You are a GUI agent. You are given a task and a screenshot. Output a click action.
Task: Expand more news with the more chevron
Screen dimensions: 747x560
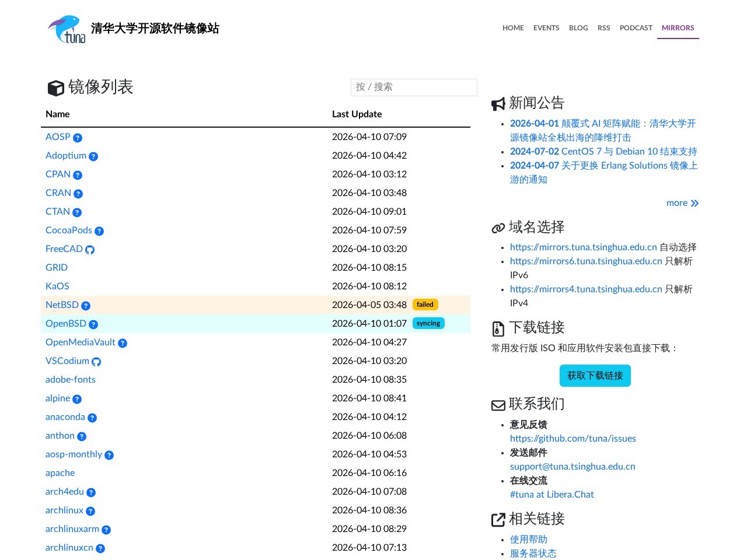682,203
